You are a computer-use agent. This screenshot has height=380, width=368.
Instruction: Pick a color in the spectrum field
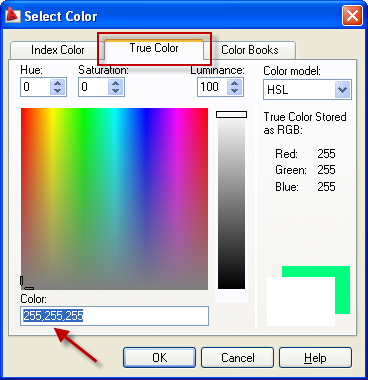[x=114, y=199]
